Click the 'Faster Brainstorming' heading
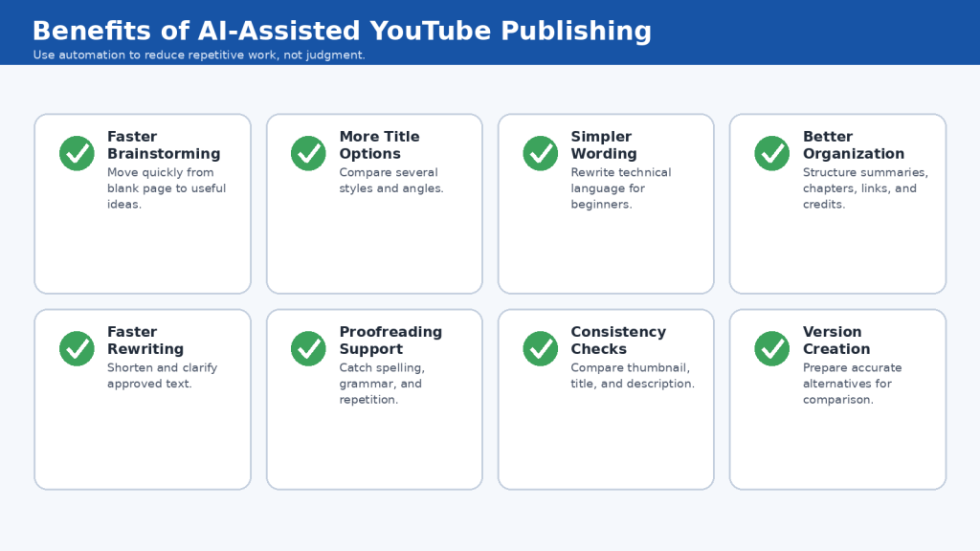Viewport: 980px width, 551px height. click(x=164, y=145)
